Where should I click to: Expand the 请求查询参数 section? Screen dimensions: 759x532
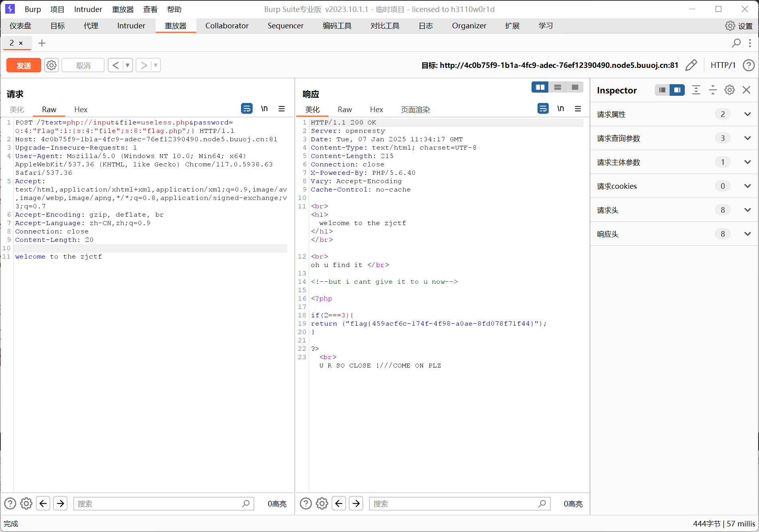pyautogui.click(x=747, y=138)
